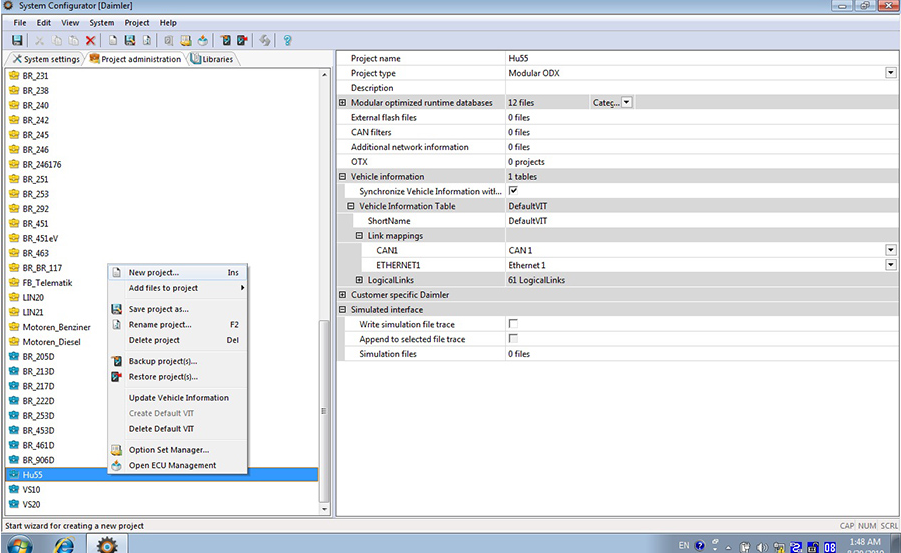The height and width of the screenshot is (553, 901).
Task: Open the Project type dropdown arrow
Action: 891,73
